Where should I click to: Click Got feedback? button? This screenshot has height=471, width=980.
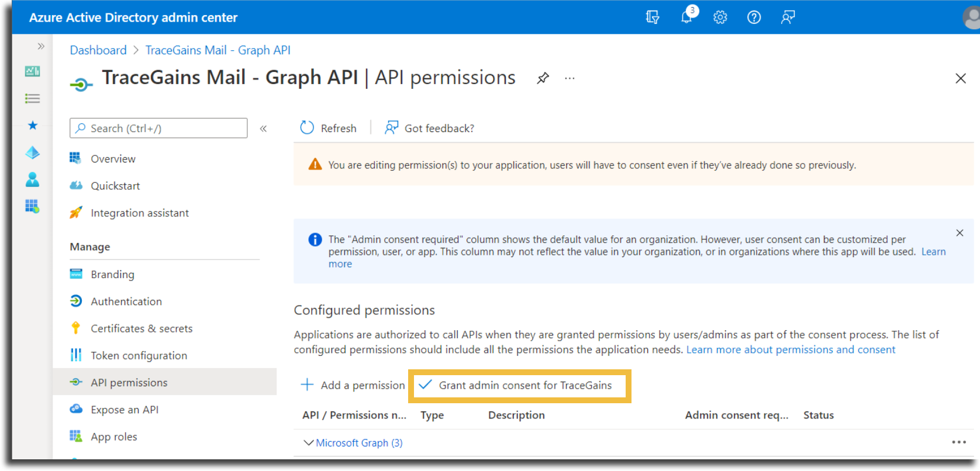[x=430, y=128]
